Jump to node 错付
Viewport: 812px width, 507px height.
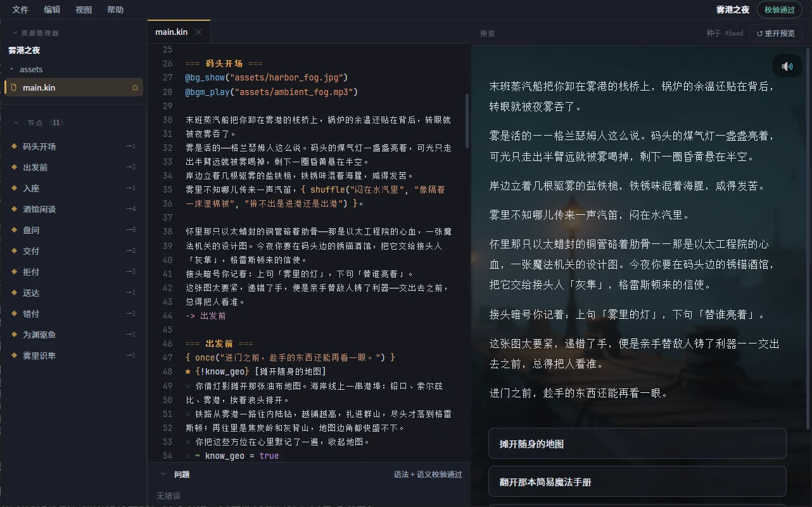[x=73, y=314]
